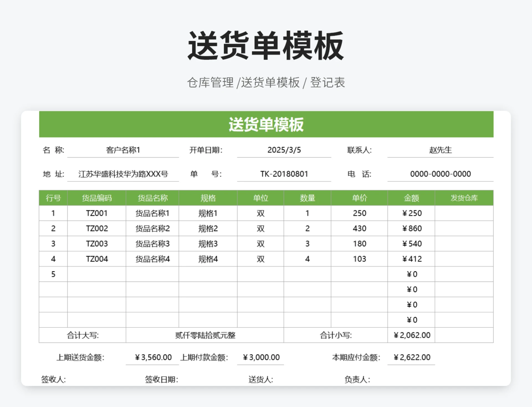Click cell containing TZ001
This screenshot has height=407, width=532.
click(x=96, y=213)
